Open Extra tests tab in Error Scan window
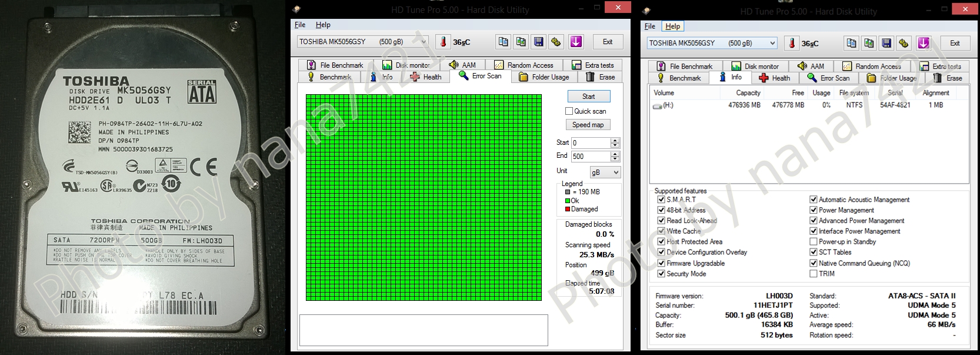 593,65
